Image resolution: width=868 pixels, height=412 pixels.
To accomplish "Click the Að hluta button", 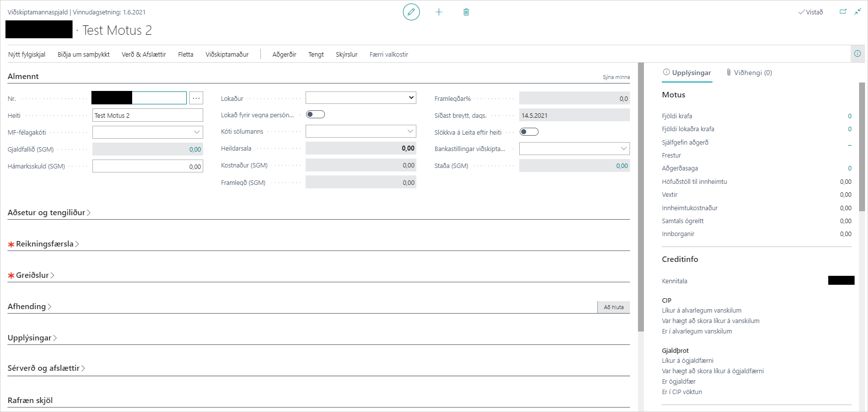I will 613,307.
